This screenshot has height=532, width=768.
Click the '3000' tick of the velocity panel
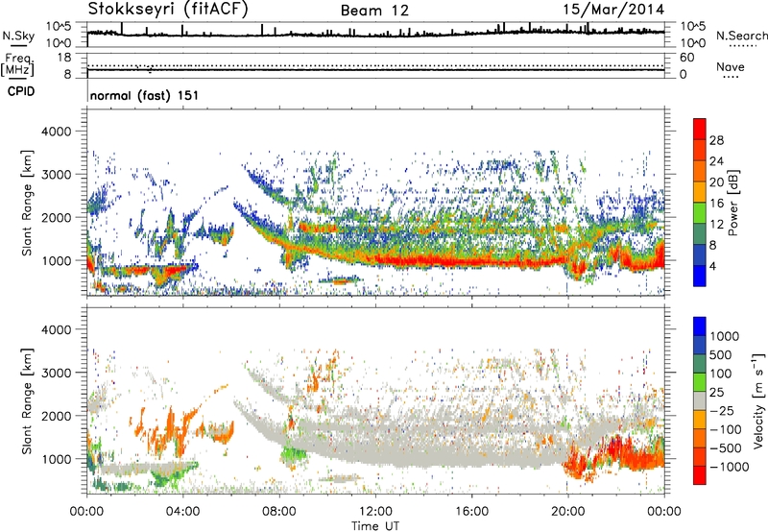57,373
